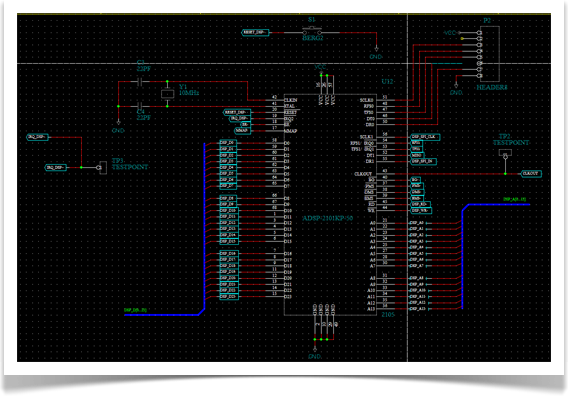
Task: Click the VCC label at header P2
Action: click(450, 33)
